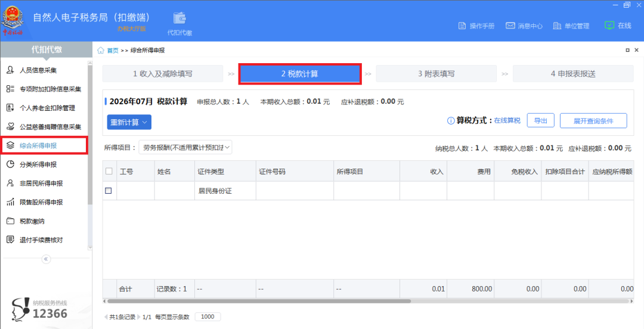644x329 pixels.
Task: Click the 800.00 total in 费用 column
Action: [x=482, y=288]
